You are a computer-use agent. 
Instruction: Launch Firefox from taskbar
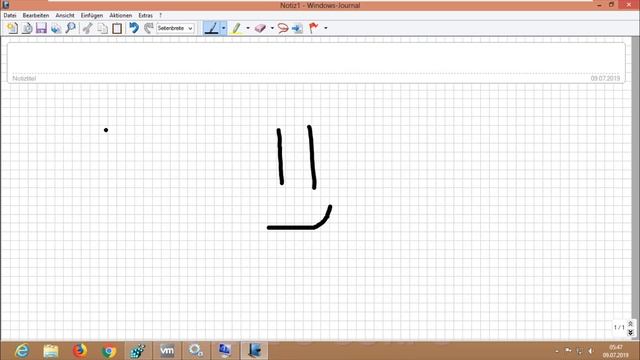coord(80,351)
